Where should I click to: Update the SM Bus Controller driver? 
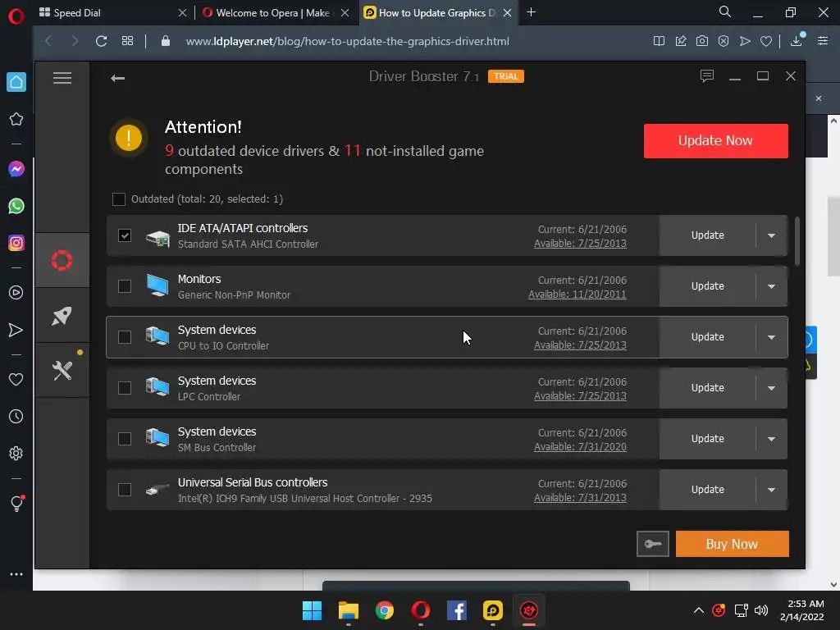click(x=708, y=439)
